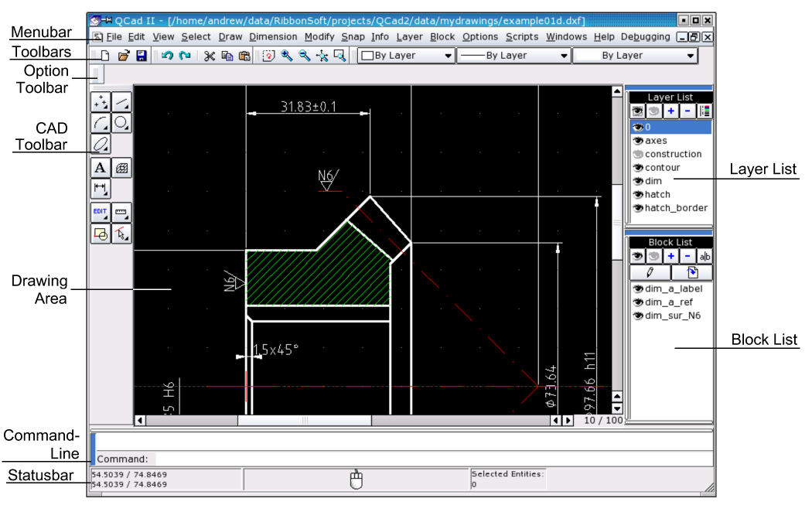812x512 pixels.
Task: Select the Dimension tool in CAD toolbar
Action: pos(101,188)
